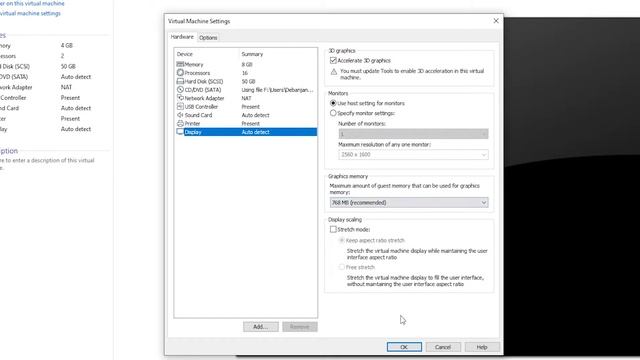Screen dimensions: 640x360
Task: Open Help for virtual machine settings
Action: (482, 347)
